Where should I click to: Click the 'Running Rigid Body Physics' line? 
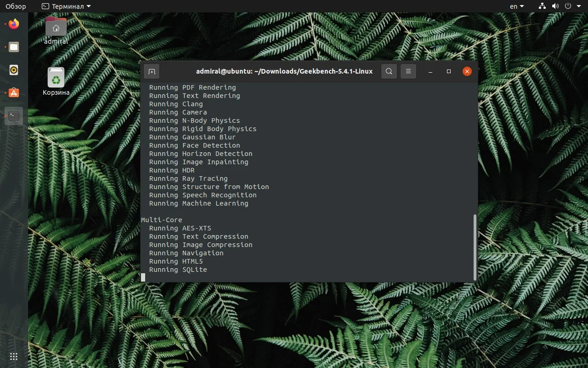tap(203, 129)
